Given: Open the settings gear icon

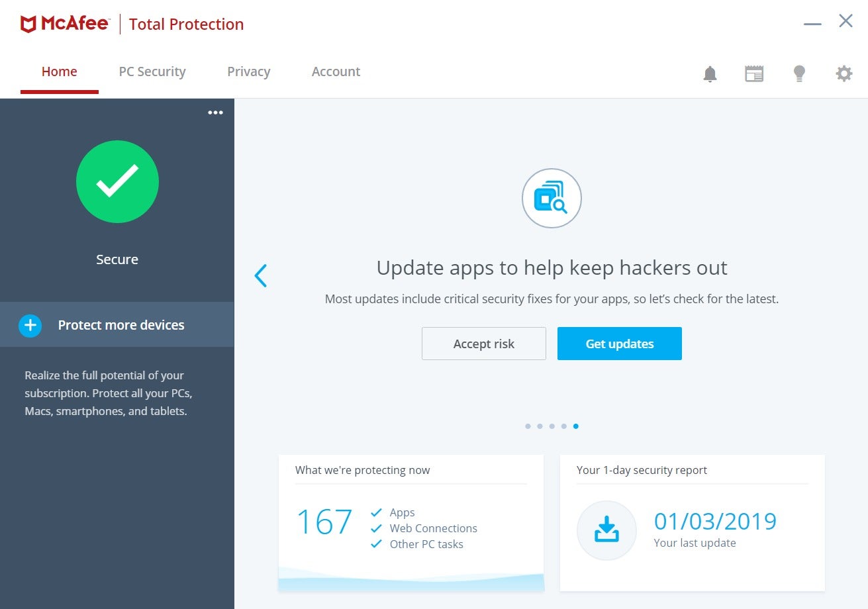Looking at the screenshot, I should pyautogui.click(x=844, y=73).
